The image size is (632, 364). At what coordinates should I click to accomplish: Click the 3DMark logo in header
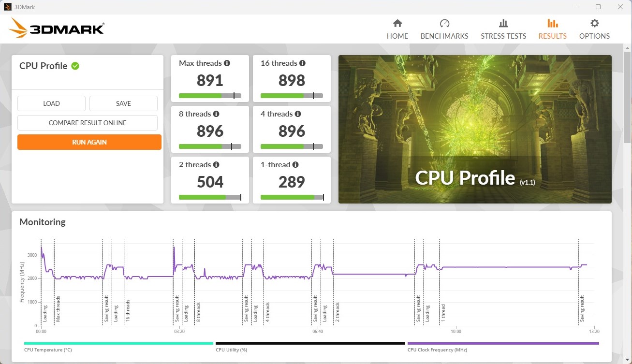point(56,28)
